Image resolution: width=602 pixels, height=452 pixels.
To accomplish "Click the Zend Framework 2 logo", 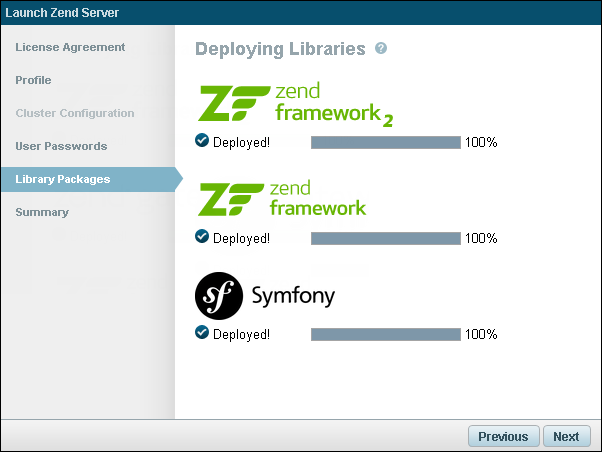I will point(296,105).
